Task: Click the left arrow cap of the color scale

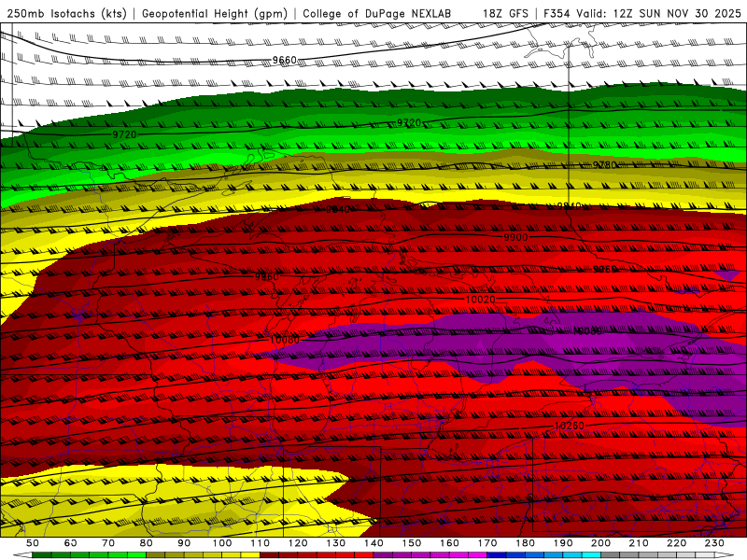Action: (x=22, y=555)
